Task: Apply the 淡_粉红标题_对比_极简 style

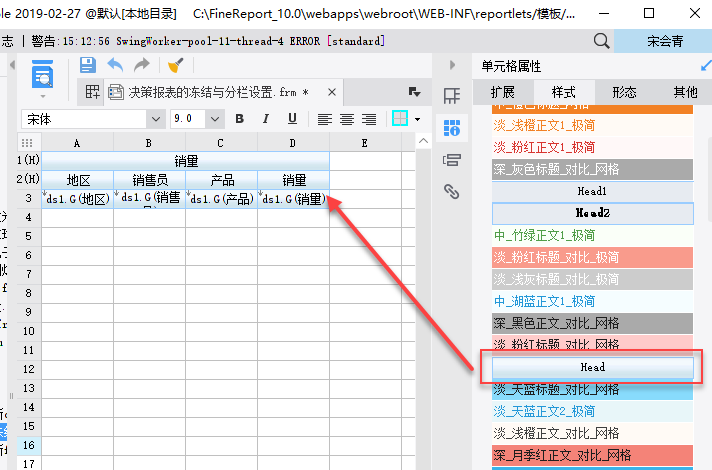Action: point(592,257)
